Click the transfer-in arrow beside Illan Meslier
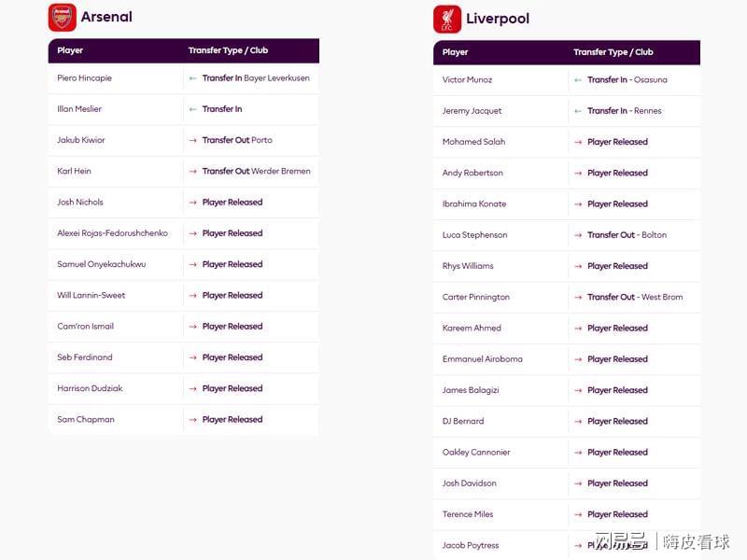Image resolution: width=747 pixels, height=560 pixels. (192, 109)
